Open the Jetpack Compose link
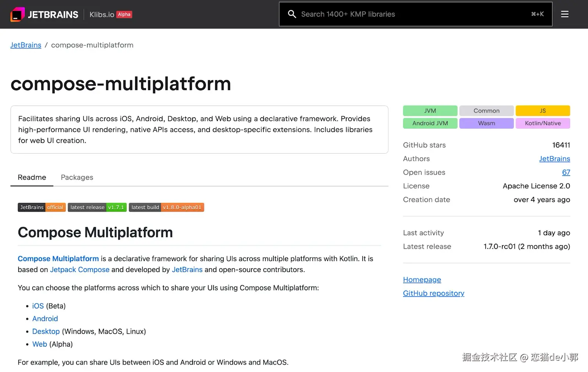Screen dimensions: 588x372 80,269
